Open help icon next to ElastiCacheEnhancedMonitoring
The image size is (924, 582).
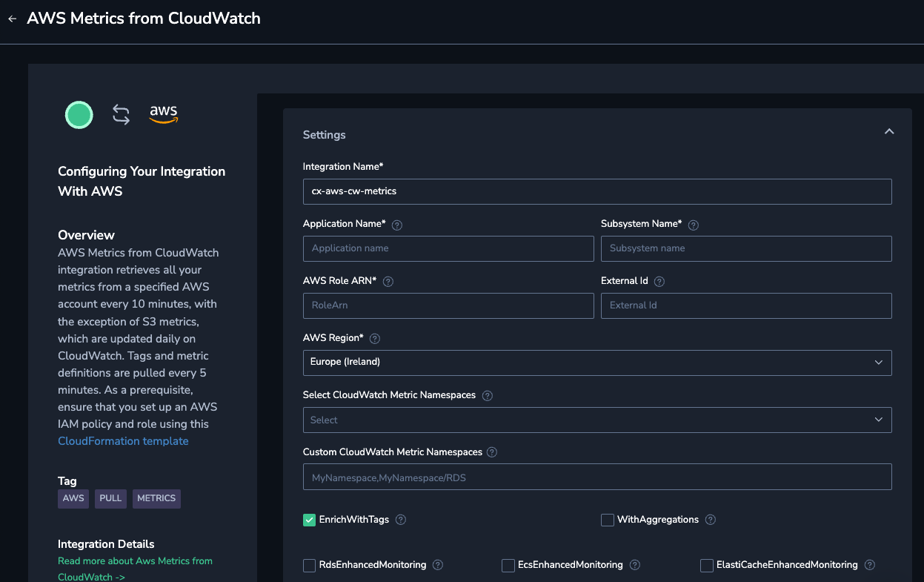870,565
